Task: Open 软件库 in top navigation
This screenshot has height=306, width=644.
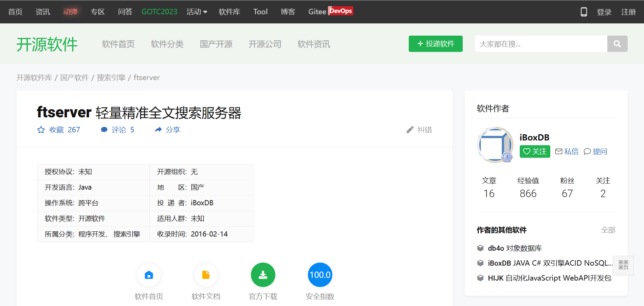Action: point(229,12)
